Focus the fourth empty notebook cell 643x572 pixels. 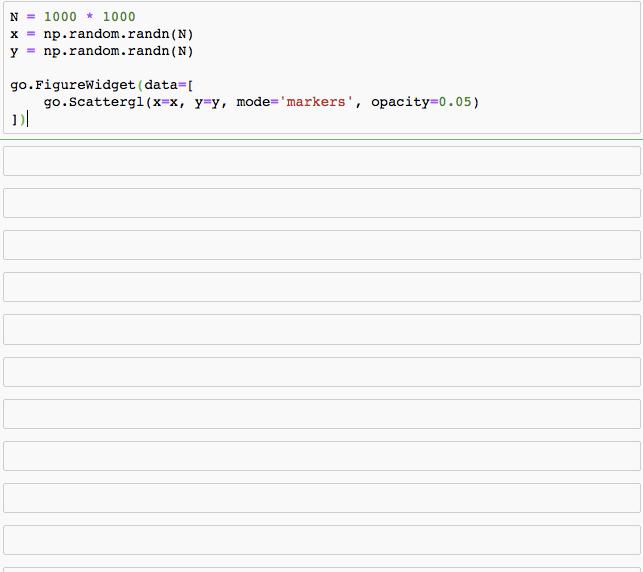[321, 287]
